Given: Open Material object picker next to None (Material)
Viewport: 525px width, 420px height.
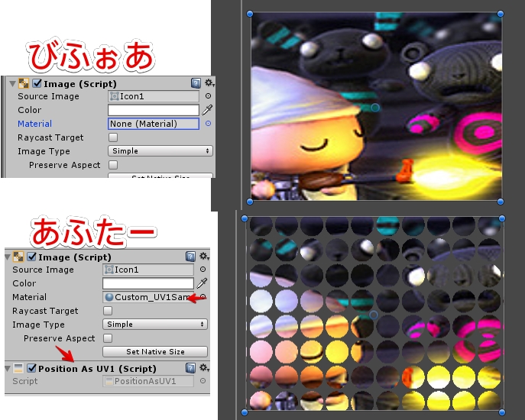Looking at the screenshot, I should point(208,124).
